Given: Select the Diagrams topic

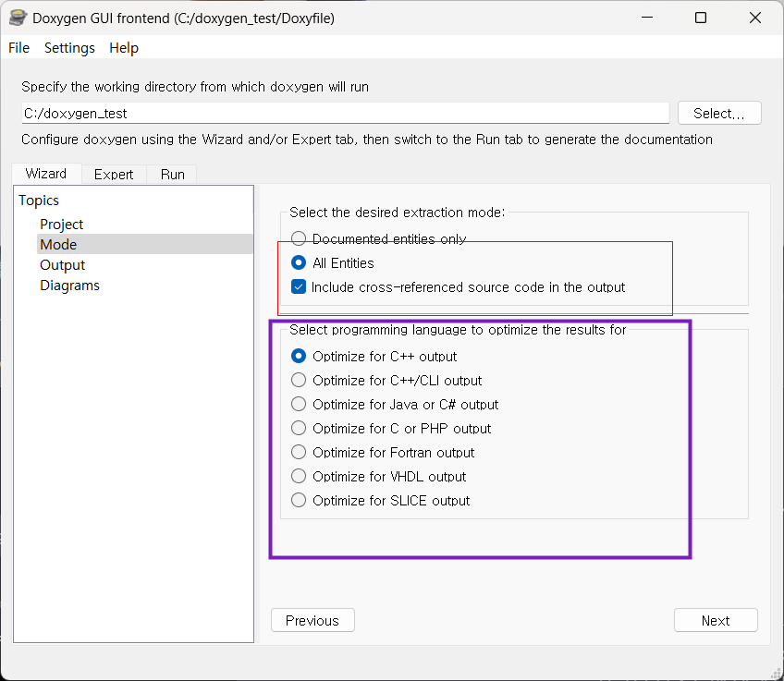Looking at the screenshot, I should (x=69, y=286).
